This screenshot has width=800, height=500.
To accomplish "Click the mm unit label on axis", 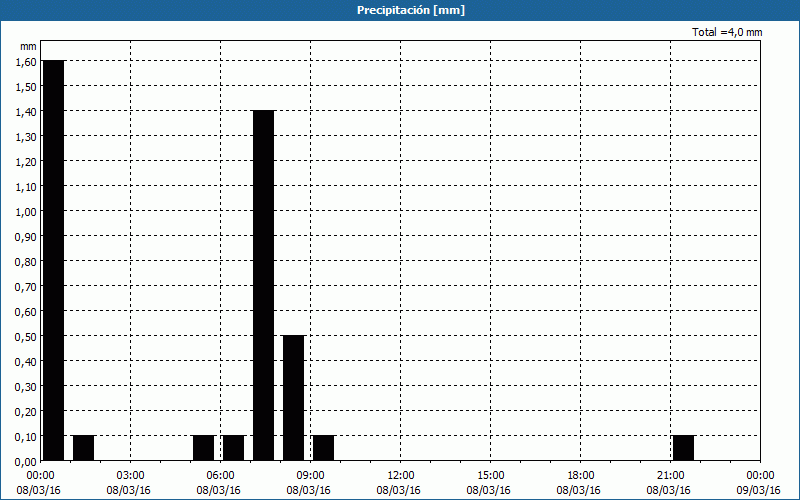I will tap(29, 46).
